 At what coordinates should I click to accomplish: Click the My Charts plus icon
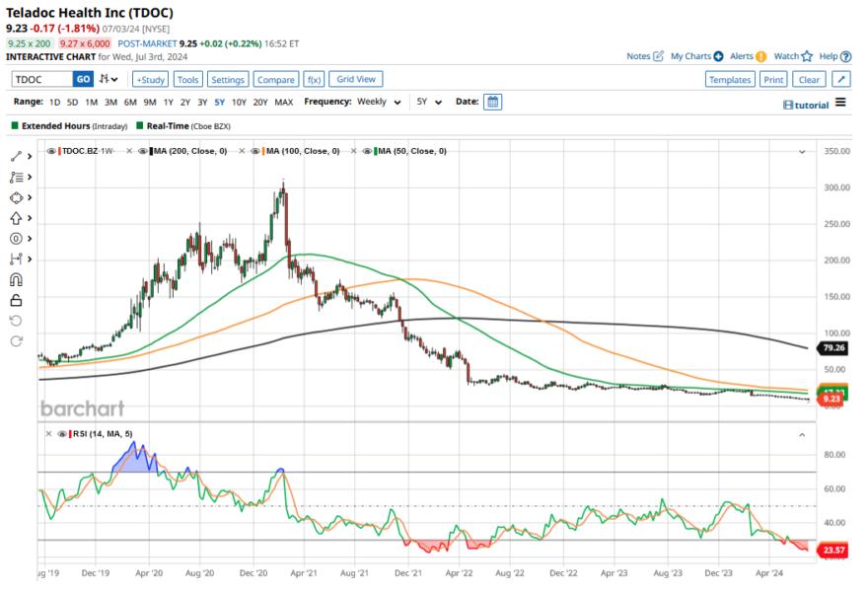(718, 56)
